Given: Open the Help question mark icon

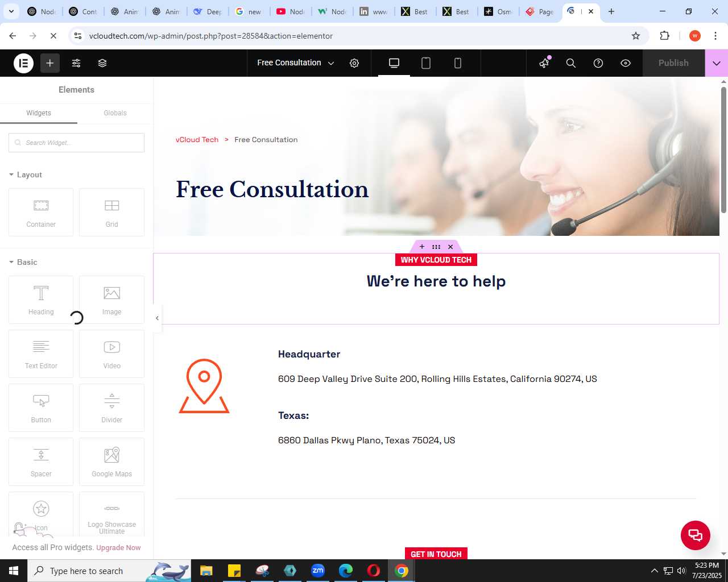Looking at the screenshot, I should click(598, 63).
